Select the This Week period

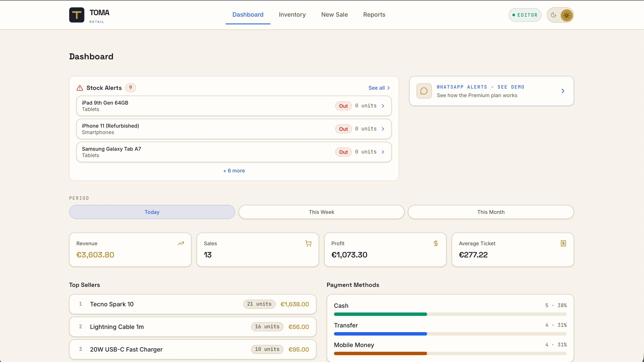(322, 212)
